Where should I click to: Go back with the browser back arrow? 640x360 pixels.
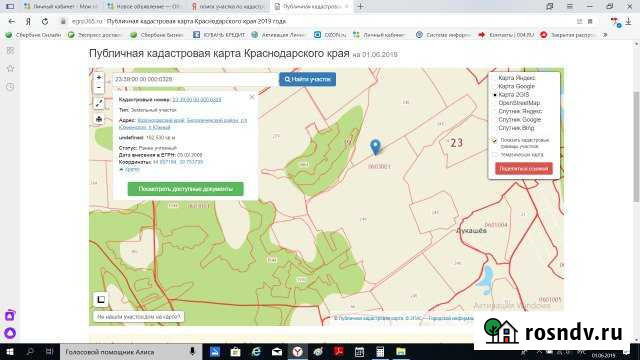coord(11,21)
